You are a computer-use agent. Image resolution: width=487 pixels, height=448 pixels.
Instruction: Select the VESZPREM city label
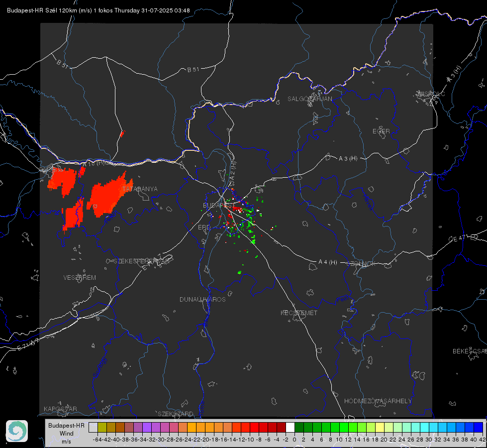click(80, 278)
